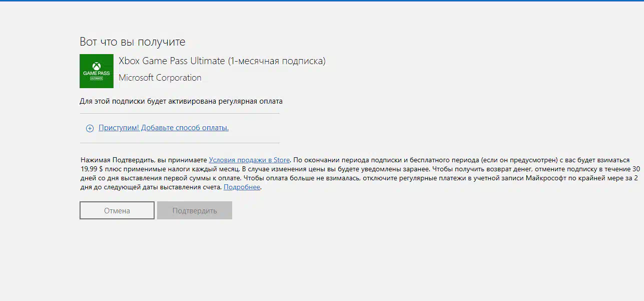This screenshot has width=644, height=301.
Task: Open 'Приступим! Добавьте способ оплаты.' link
Action: 164,128
